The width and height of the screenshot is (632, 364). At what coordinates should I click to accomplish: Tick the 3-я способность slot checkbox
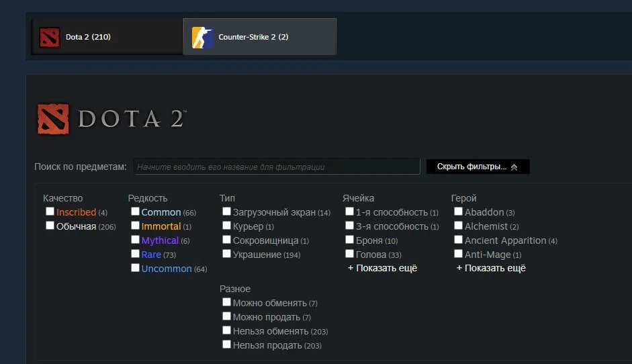point(349,226)
